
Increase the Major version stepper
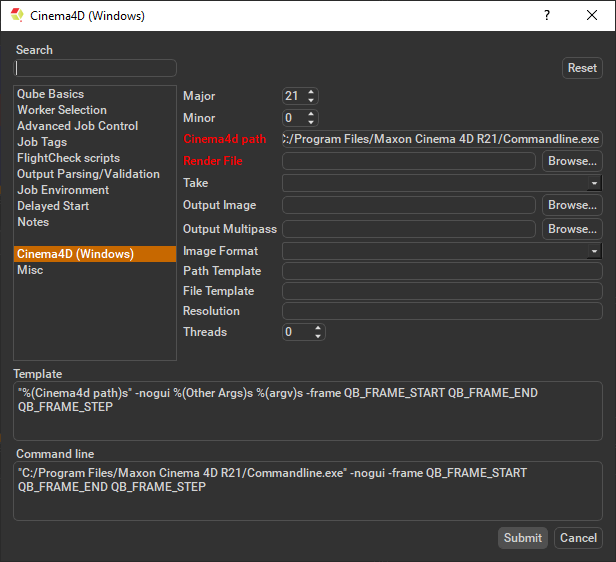[x=311, y=92]
